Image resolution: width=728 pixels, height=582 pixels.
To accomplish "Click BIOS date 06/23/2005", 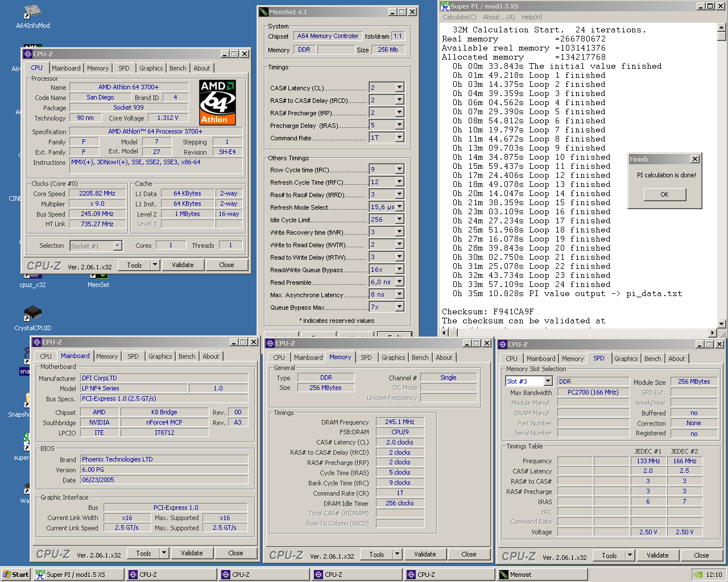I will tap(164, 480).
